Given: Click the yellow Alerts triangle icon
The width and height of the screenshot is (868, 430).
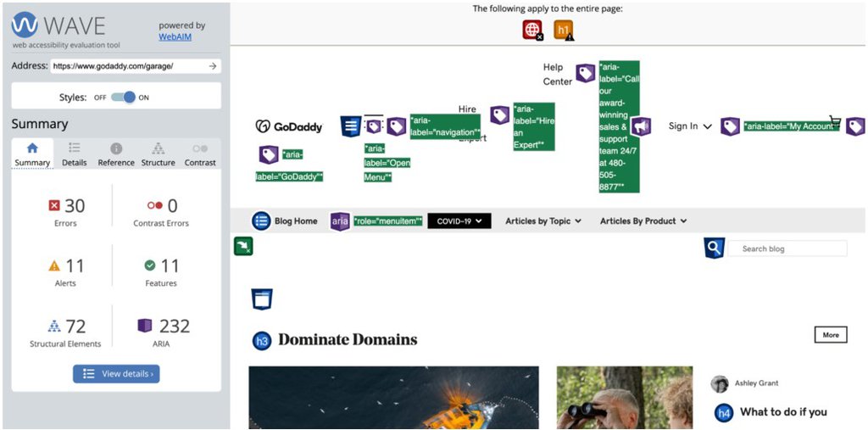Looking at the screenshot, I should (x=54, y=266).
